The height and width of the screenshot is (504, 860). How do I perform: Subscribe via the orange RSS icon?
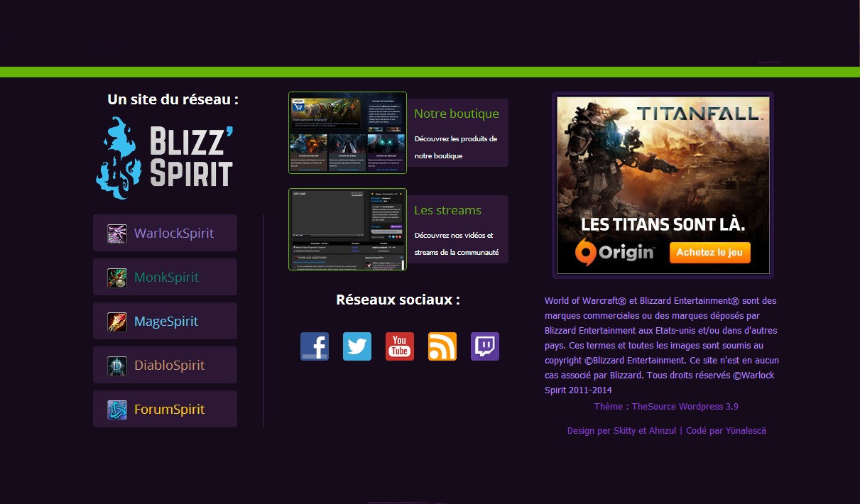[442, 346]
